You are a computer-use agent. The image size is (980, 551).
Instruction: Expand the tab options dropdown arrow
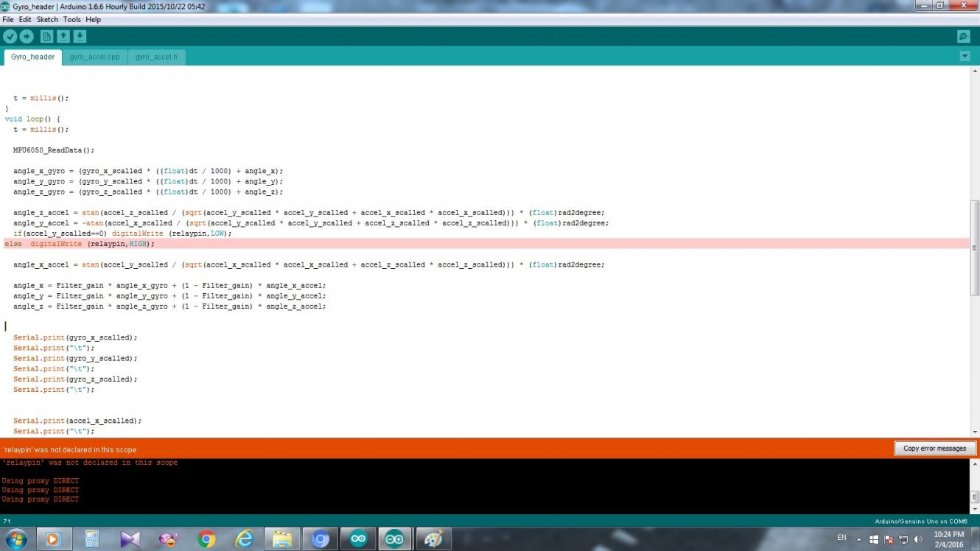965,57
